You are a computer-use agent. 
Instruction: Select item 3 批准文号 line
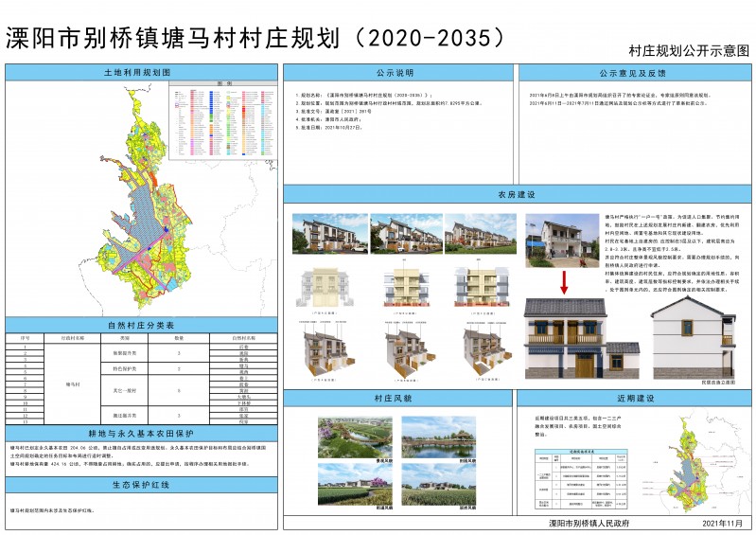(x=334, y=112)
